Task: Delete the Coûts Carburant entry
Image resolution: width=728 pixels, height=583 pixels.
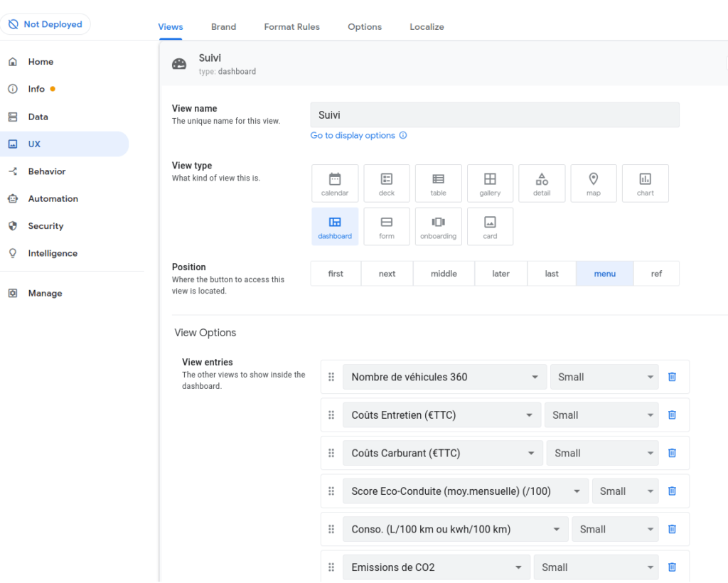Action: (x=672, y=453)
